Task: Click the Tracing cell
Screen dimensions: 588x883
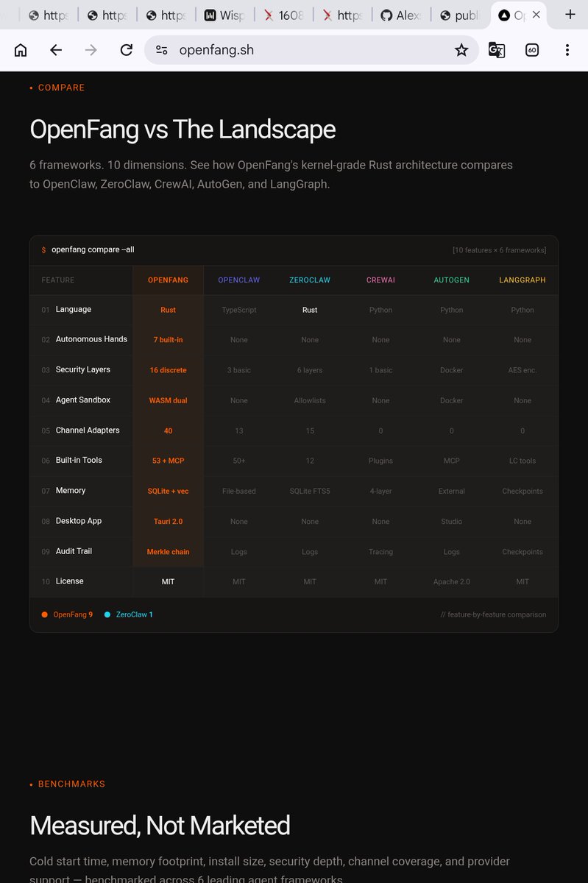Action: [x=380, y=552]
